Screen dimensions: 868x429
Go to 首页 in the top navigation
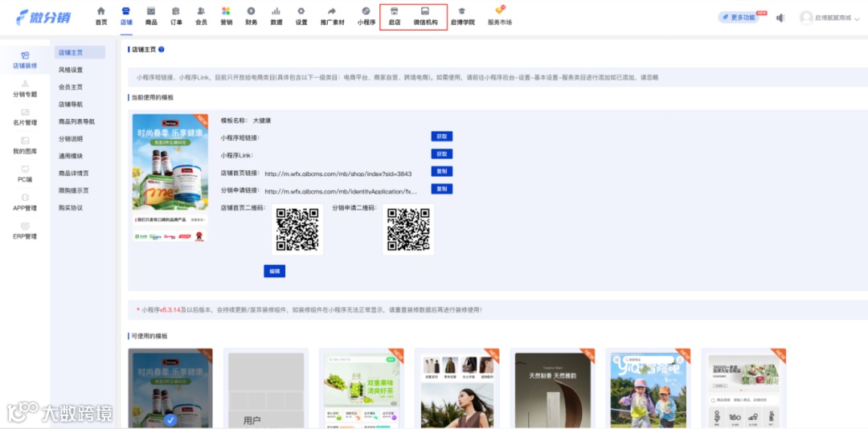pyautogui.click(x=101, y=16)
